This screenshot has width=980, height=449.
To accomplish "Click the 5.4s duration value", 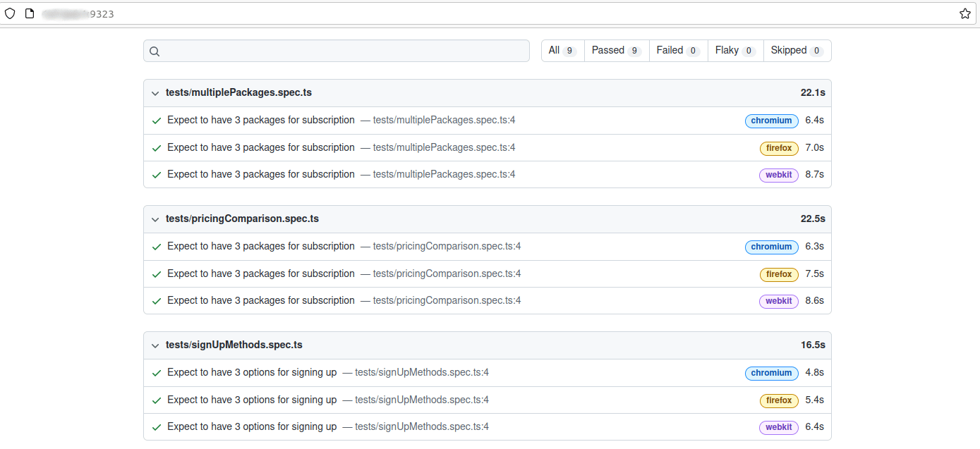I will coord(815,400).
